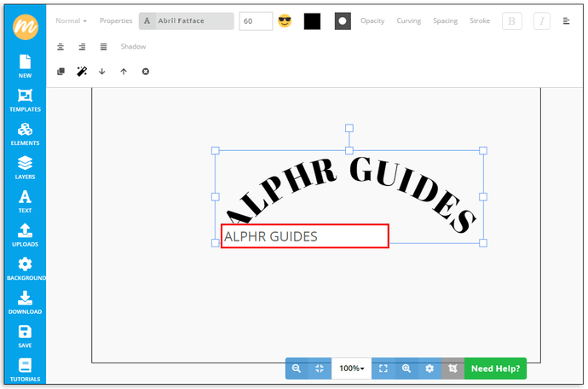588x389 pixels.
Task: Toggle bold text formatting
Action: point(511,21)
